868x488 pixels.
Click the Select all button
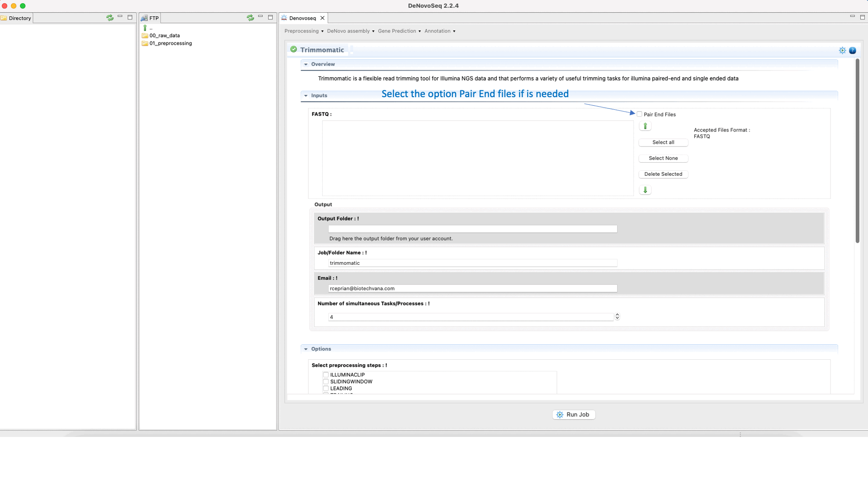tap(663, 142)
